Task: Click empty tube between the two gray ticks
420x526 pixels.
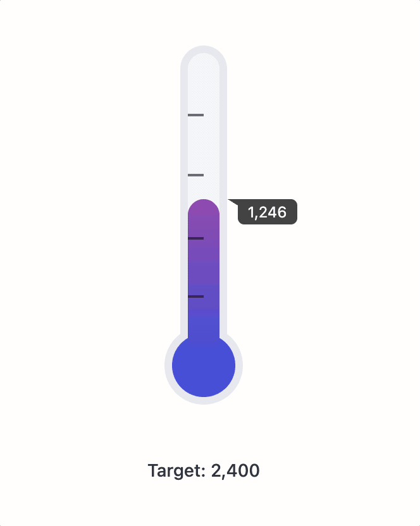Action: pyautogui.click(x=204, y=145)
